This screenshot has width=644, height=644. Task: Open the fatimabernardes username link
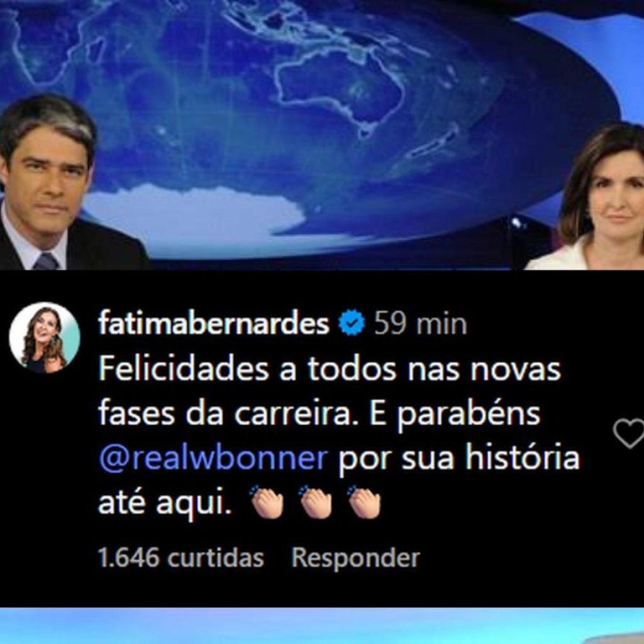214,323
